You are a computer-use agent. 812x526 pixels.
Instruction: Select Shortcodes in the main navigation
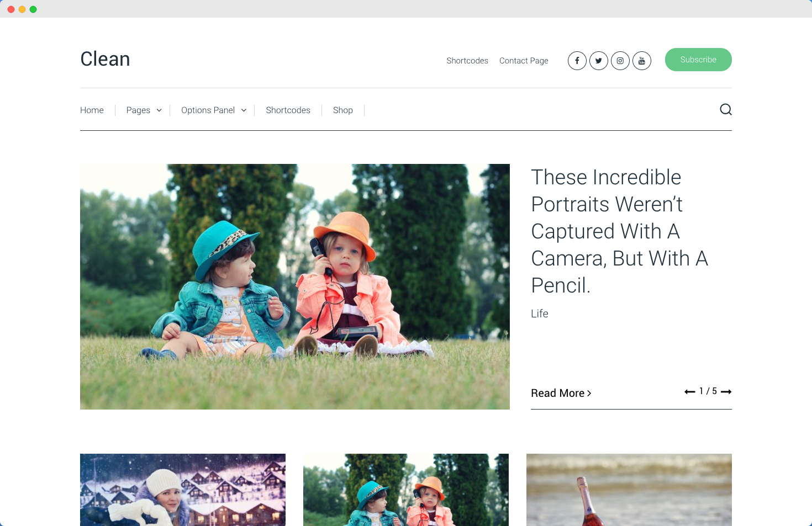(288, 110)
